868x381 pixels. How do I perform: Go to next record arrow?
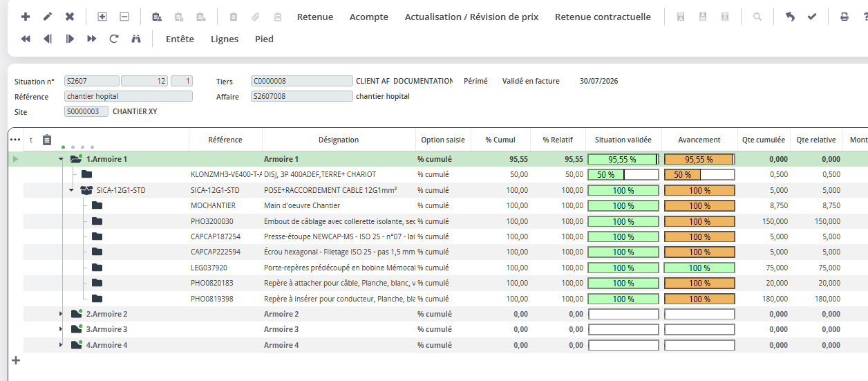pyautogui.click(x=70, y=39)
